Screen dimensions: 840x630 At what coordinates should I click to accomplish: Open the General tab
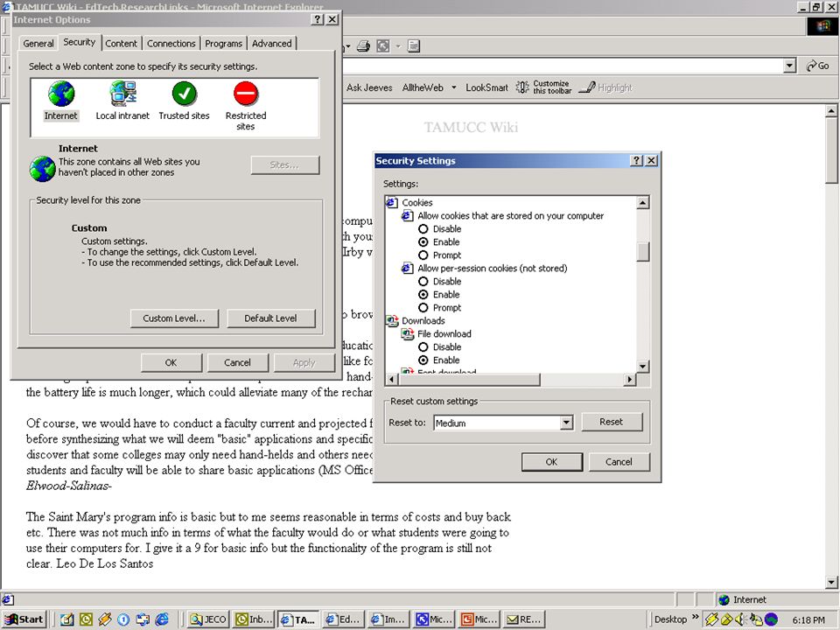point(38,44)
